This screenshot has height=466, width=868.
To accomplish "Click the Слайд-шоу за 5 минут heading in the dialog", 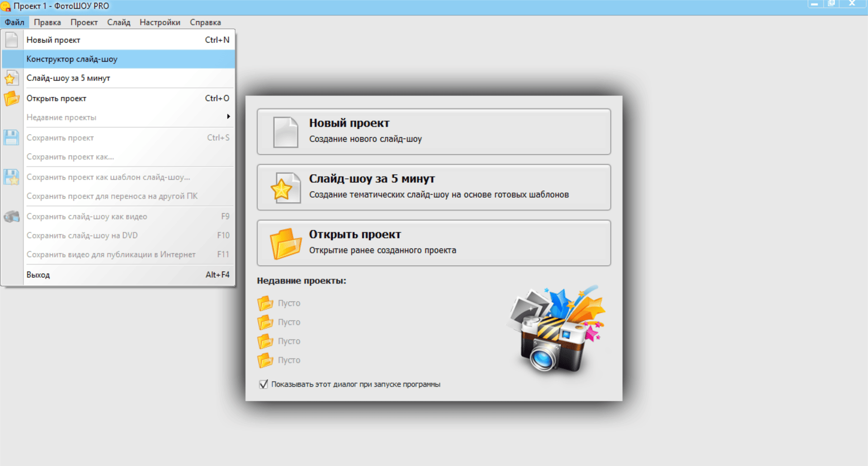I will tap(372, 179).
